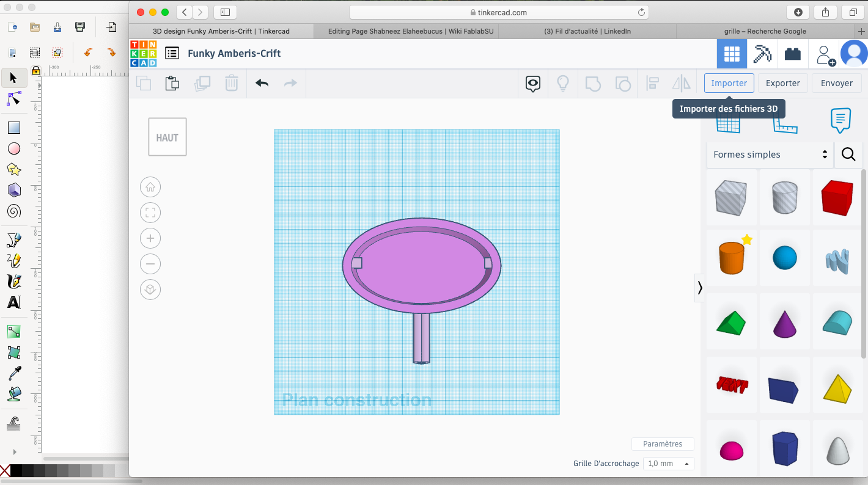
Task: Expand the Inkscape toolbox overflow arrow
Action: (15, 452)
